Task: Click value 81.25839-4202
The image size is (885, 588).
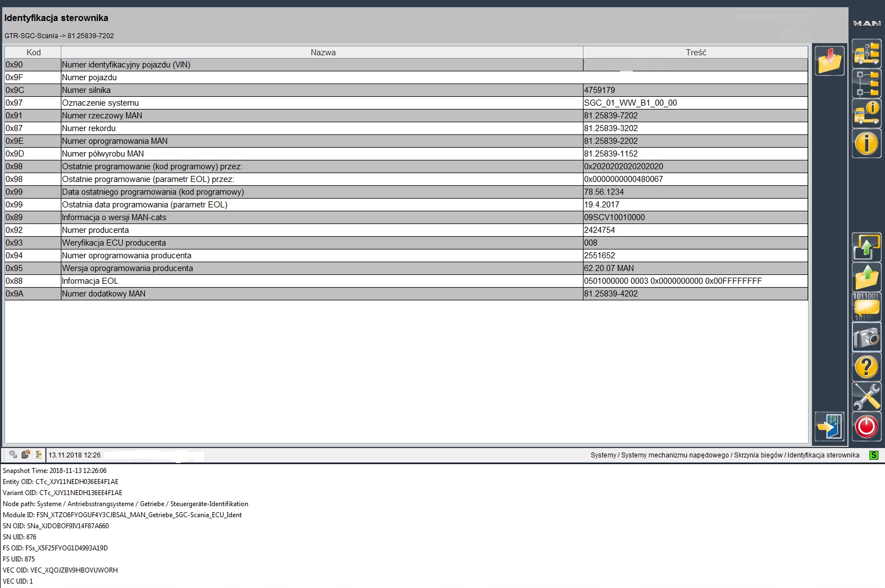Action: (x=611, y=294)
